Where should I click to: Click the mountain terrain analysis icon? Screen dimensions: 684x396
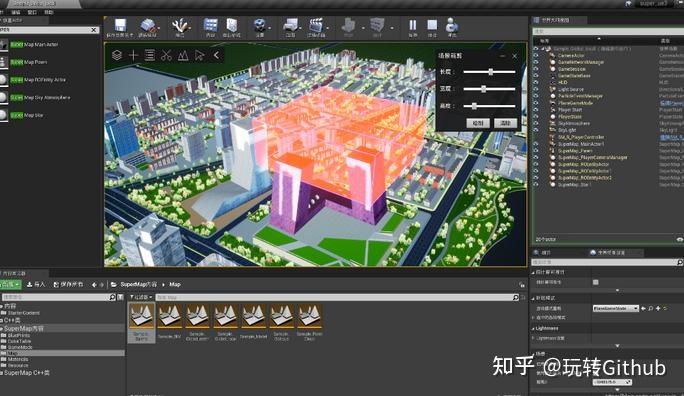[x=183, y=55]
